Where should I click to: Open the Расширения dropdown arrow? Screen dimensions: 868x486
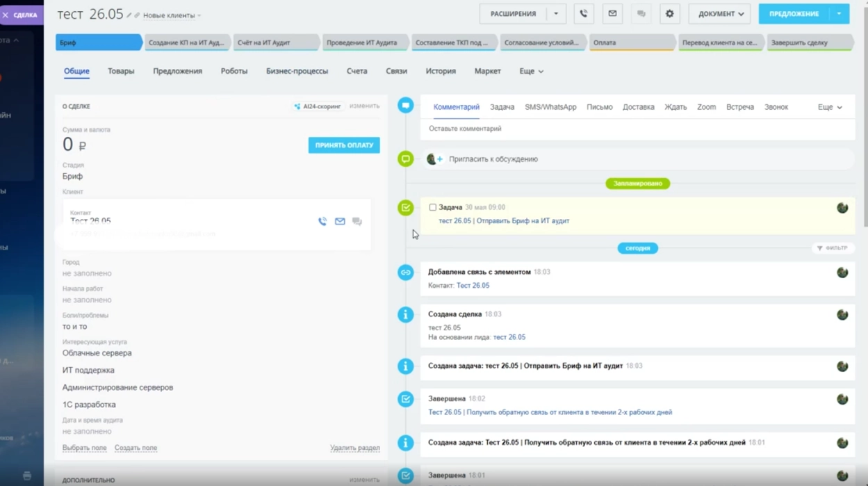[556, 14]
